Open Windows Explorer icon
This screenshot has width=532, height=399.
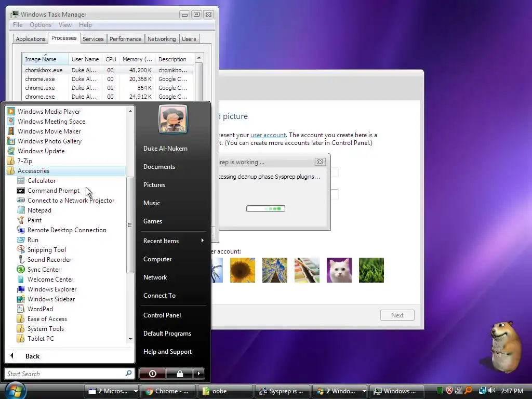pos(21,289)
